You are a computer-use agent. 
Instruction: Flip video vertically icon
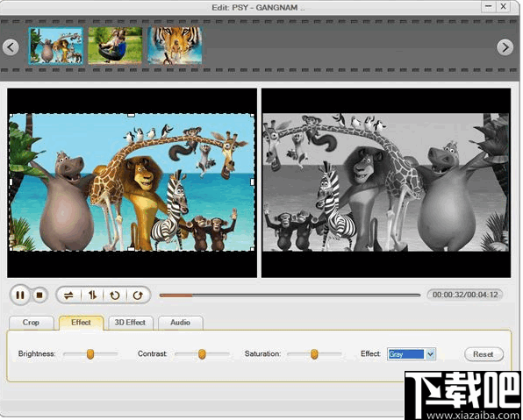pos(92,295)
